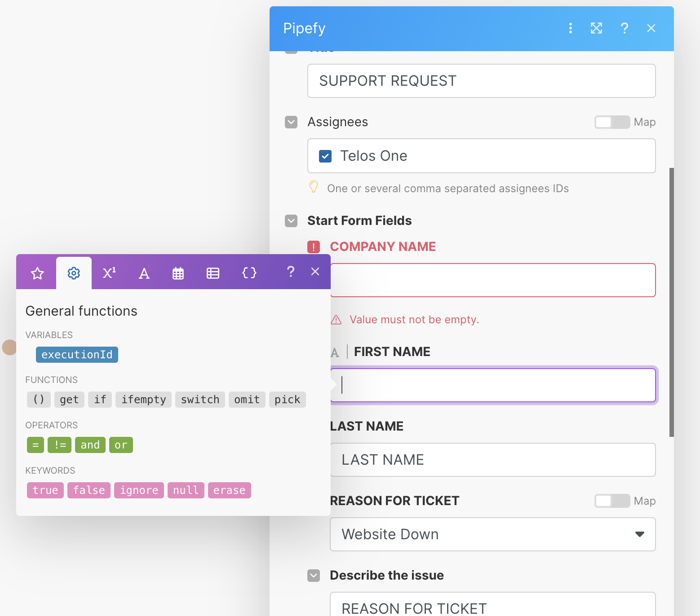Close the Pipefy dialog
Image resolution: width=700 pixels, height=616 pixels.
[x=651, y=28]
